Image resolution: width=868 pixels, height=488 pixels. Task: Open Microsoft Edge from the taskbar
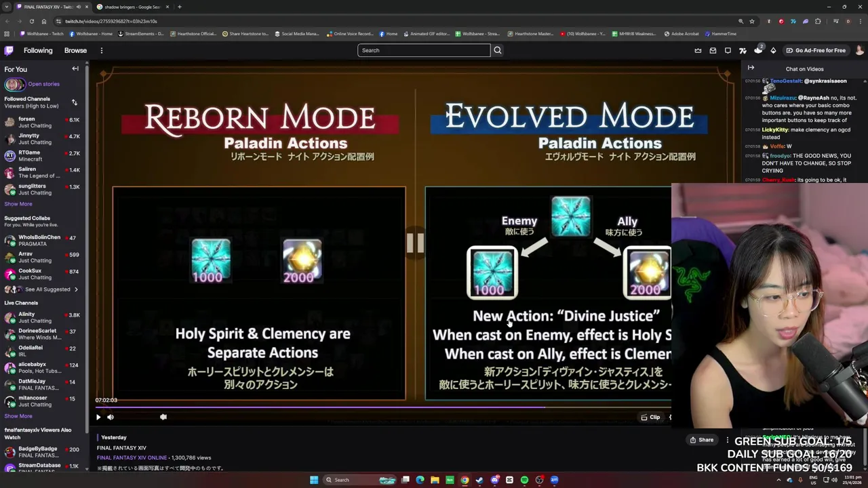coord(420,480)
